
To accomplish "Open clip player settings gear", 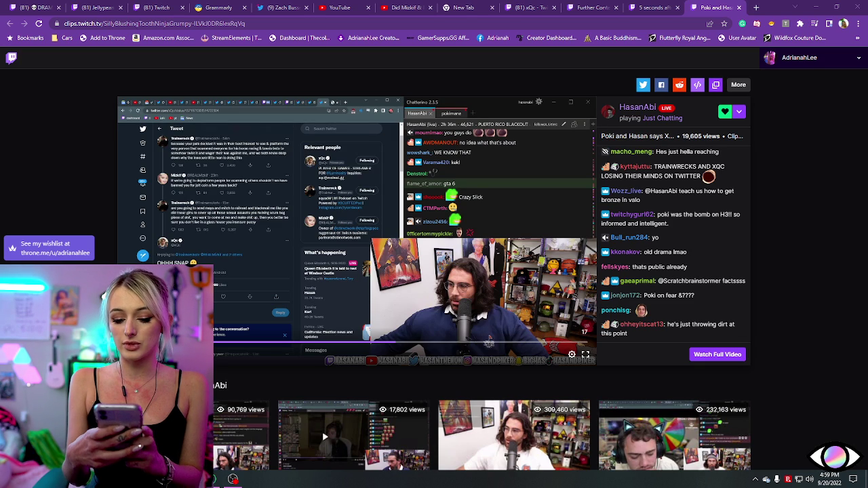I will click(x=572, y=354).
